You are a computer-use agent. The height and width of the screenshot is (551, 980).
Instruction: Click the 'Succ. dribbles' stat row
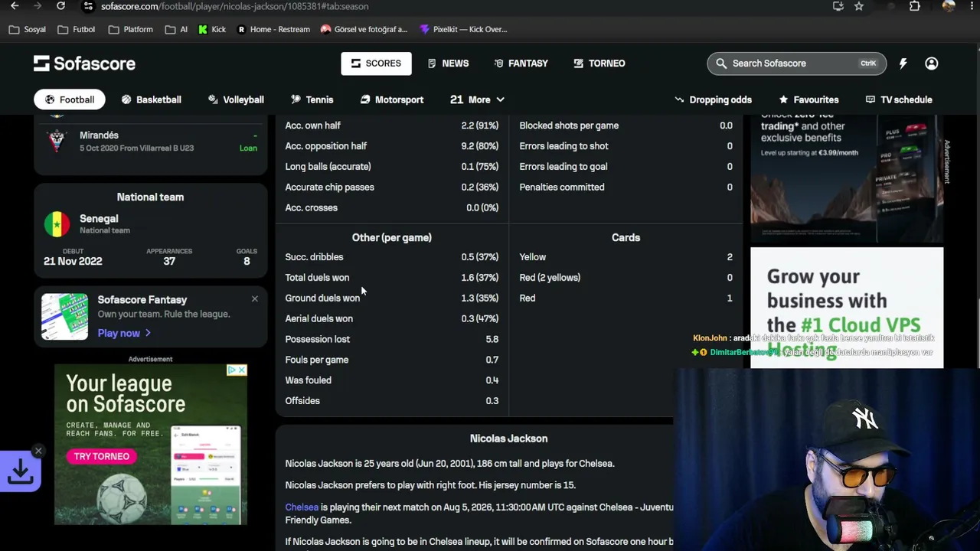tap(392, 257)
